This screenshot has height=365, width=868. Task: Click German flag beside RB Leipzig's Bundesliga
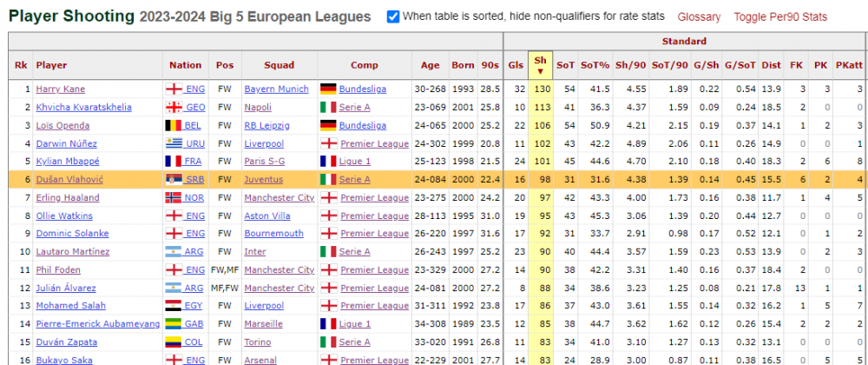329,126
